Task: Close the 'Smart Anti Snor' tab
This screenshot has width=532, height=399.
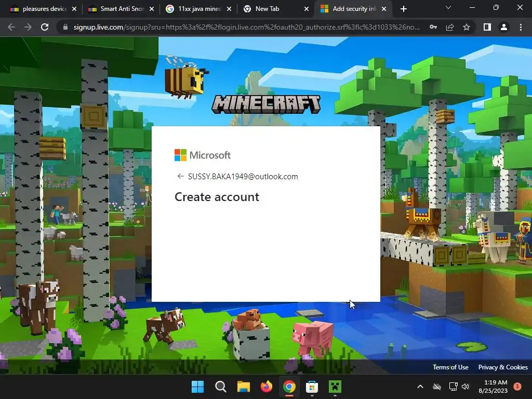Action: point(152,9)
